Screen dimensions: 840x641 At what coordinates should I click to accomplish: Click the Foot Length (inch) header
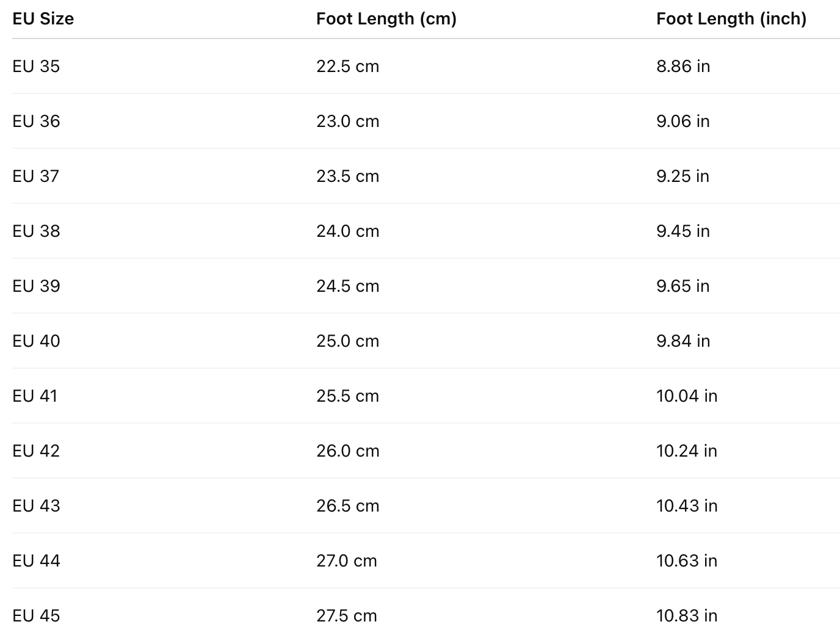click(x=731, y=19)
